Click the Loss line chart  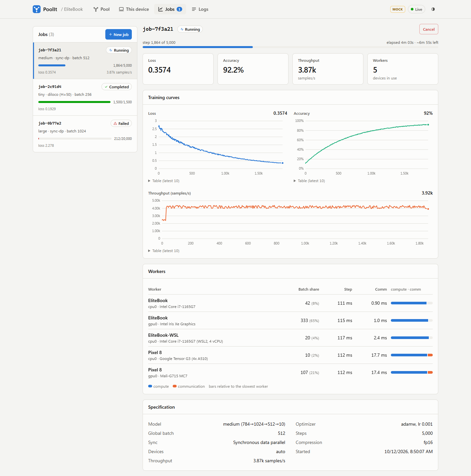[x=218, y=147]
